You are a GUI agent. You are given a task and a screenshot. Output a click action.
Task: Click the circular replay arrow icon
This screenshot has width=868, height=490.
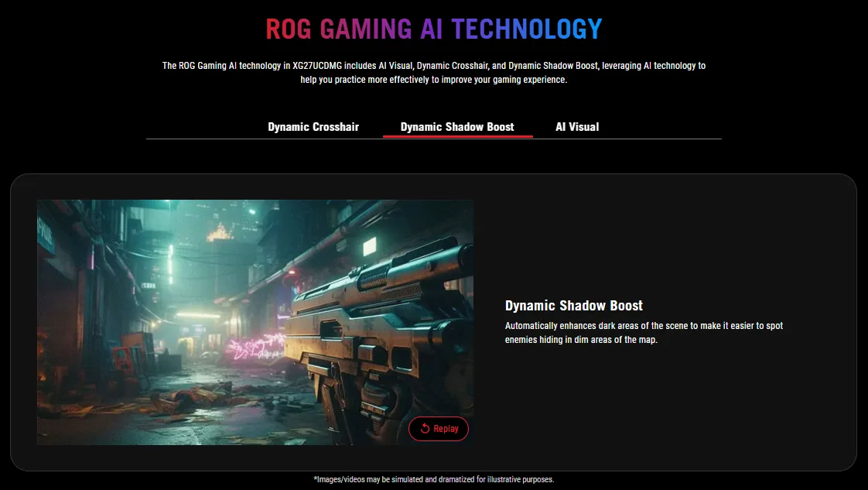[425, 429]
